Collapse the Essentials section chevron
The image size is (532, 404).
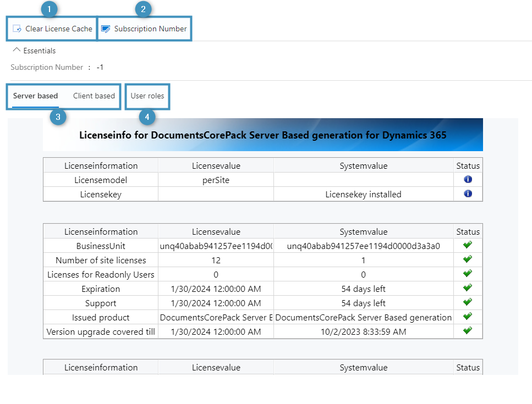17,50
